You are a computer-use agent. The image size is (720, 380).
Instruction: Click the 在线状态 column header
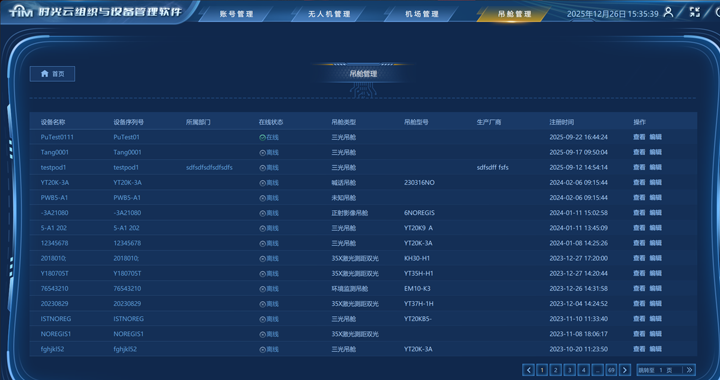(271, 122)
